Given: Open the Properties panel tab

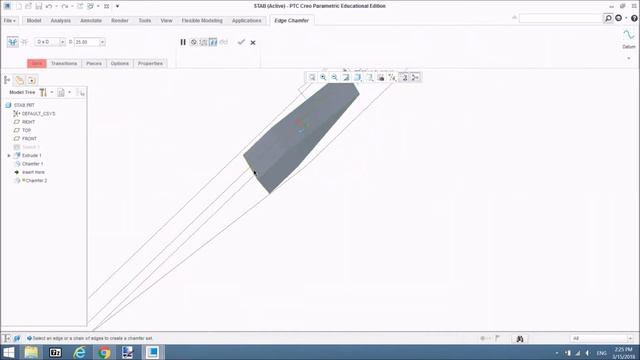Looking at the screenshot, I should coord(150,64).
